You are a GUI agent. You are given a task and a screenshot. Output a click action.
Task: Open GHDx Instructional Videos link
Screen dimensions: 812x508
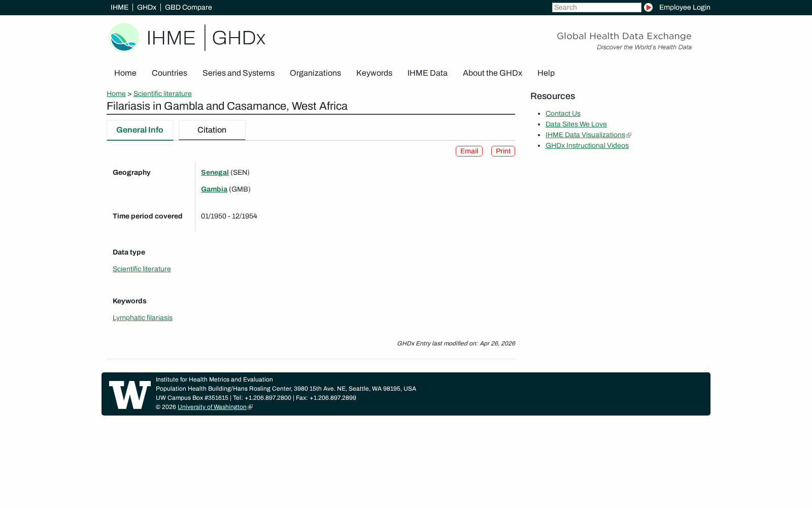(x=587, y=145)
